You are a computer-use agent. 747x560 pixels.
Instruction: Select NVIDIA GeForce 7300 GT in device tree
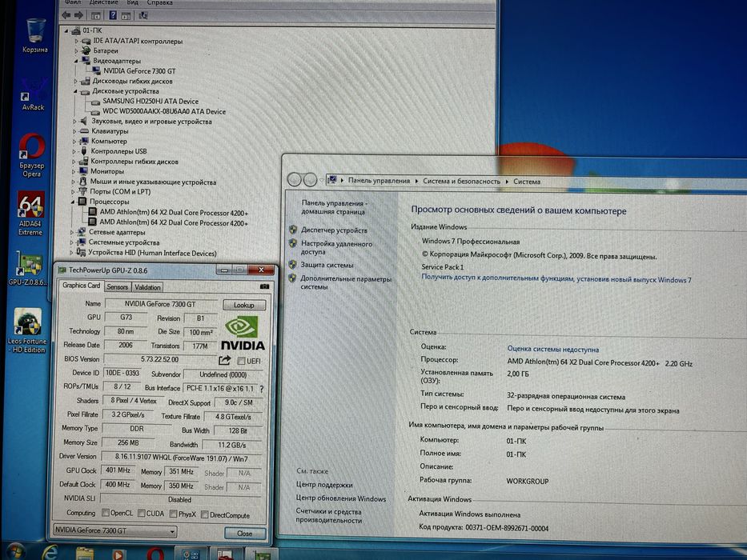click(x=139, y=71)
